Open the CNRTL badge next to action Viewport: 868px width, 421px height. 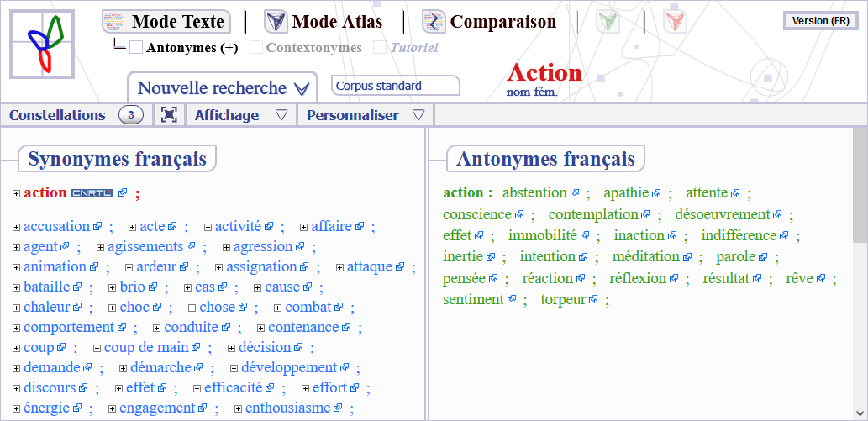(92, 192)
